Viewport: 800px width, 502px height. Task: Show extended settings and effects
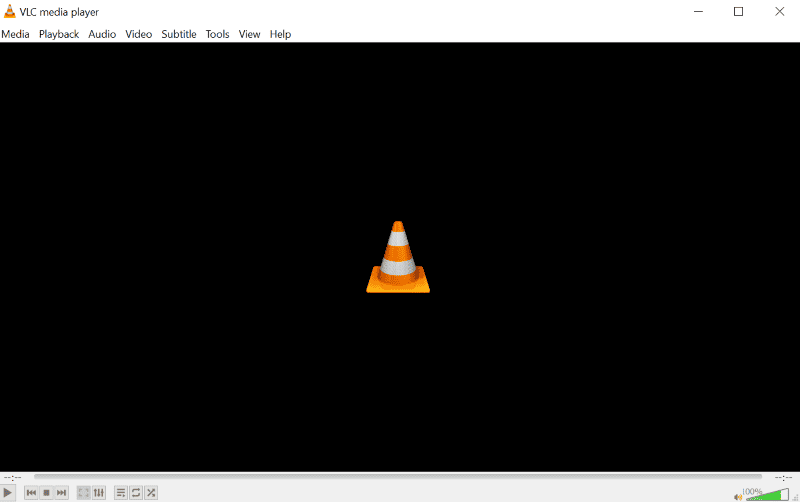point(99,493)
